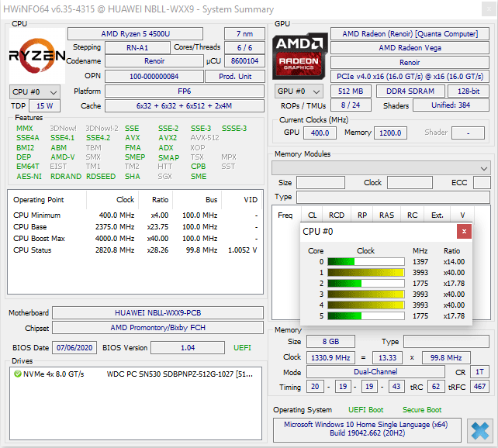Screen dimensions: 498x448
Task: Click Core 0 clock bar
Action: click(x=366, y=262)
